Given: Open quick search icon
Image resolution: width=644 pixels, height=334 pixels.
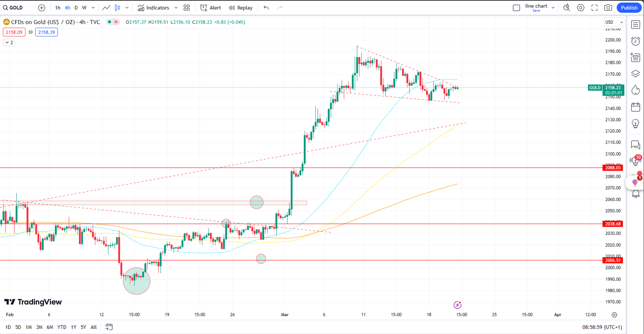Looking at the screenshot, I should pyautogui.click(x=567, y=8).
